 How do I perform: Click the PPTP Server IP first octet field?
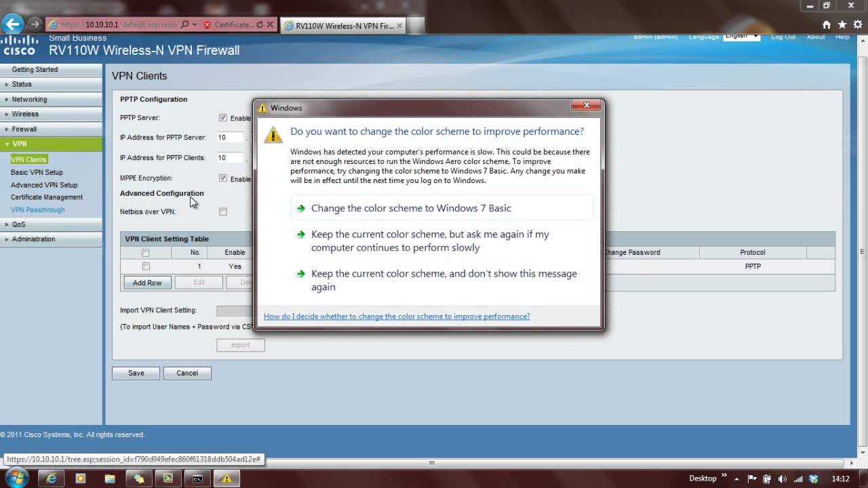[x=229, y=138]
